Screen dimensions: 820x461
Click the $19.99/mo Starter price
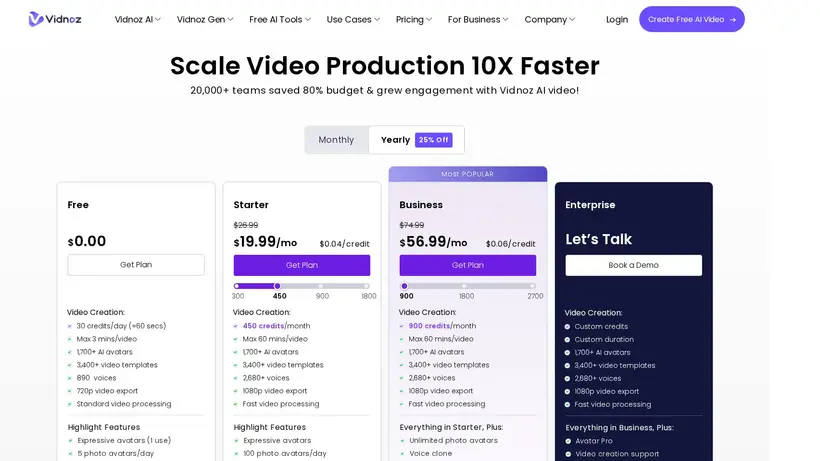point(265,241)
